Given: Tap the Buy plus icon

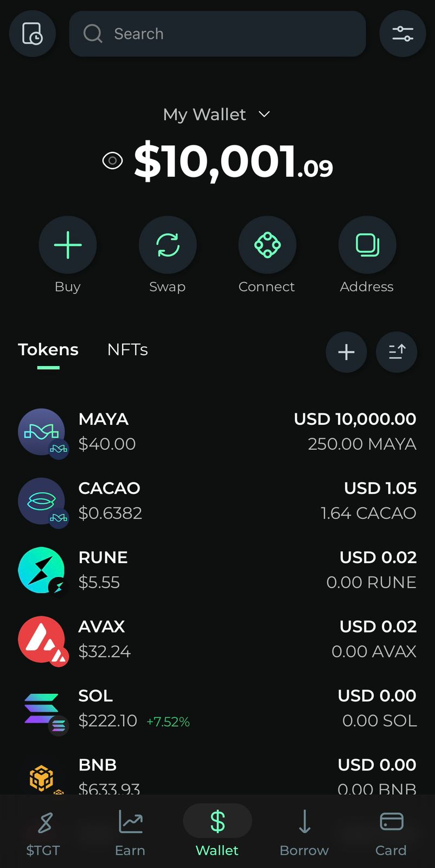Looking at the screenshot, I should (68, 245).
